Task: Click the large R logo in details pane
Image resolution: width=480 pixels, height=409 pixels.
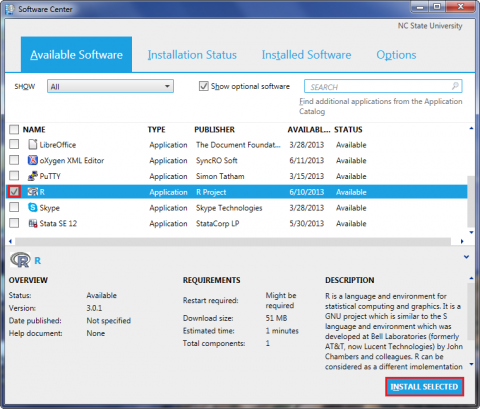Action: pyautogui.click(x=21, y=260)
